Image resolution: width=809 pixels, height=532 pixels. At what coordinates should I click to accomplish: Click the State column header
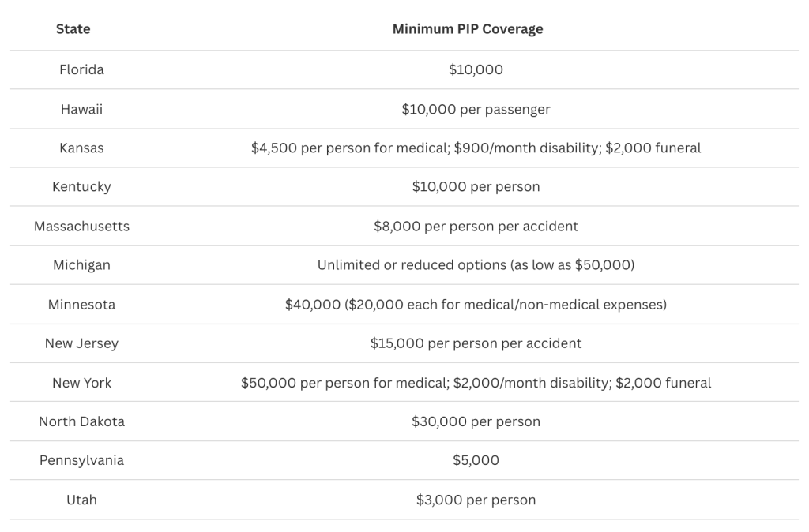73,29
